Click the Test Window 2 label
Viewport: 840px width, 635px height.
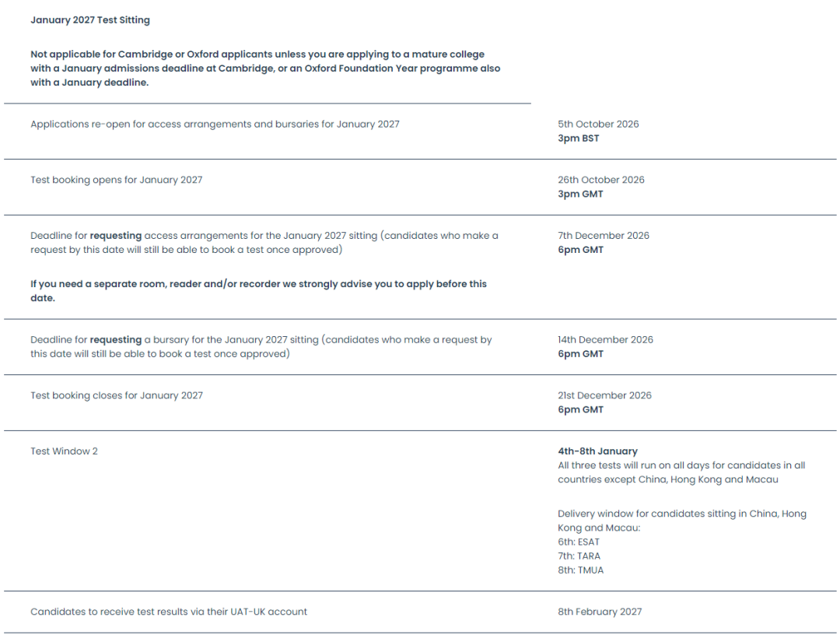pyautogui.click(x=65, y=451)
